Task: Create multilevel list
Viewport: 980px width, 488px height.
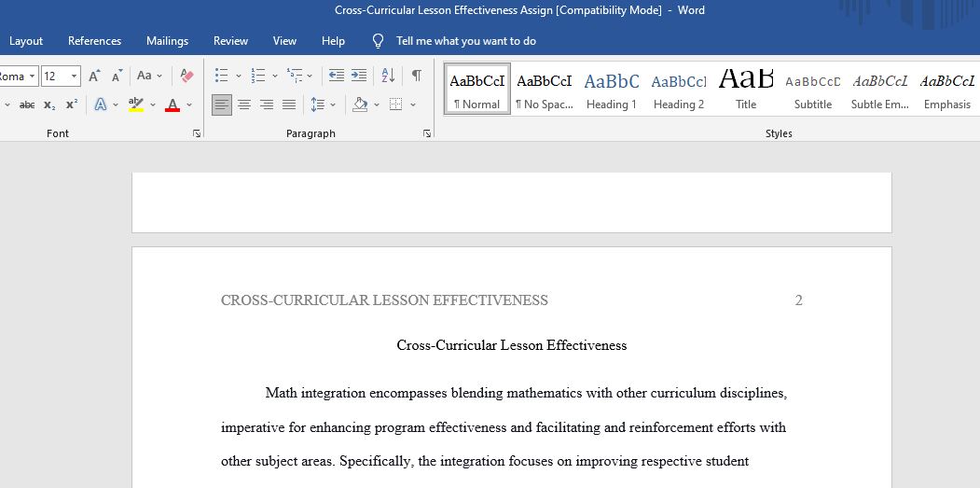Action: coord(295,76)
